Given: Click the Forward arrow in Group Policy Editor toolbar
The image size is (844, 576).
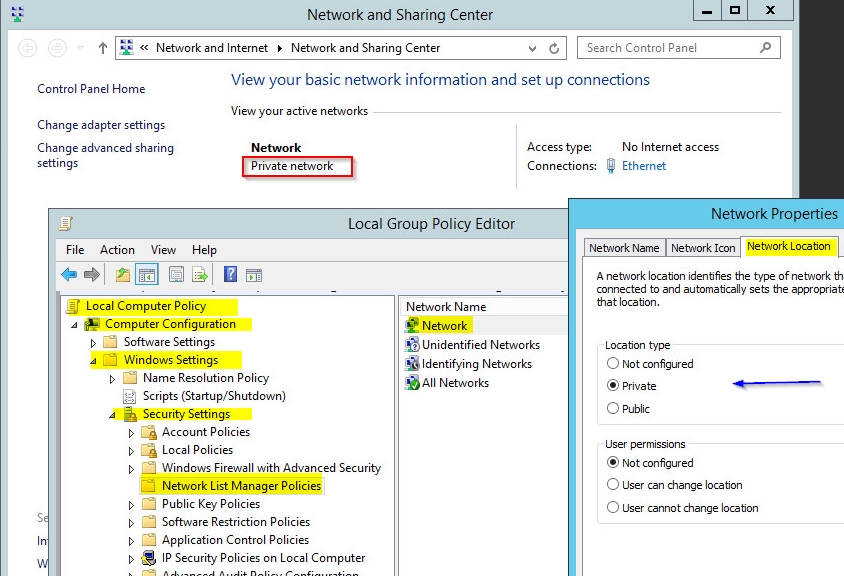Looking at the screenshot, I should (92, 275).
